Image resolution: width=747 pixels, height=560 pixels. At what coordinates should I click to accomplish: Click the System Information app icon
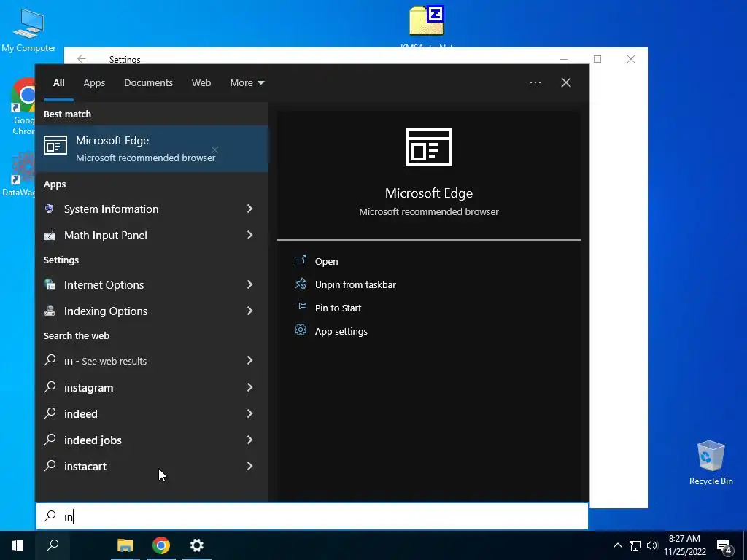(x=49, y=209)
